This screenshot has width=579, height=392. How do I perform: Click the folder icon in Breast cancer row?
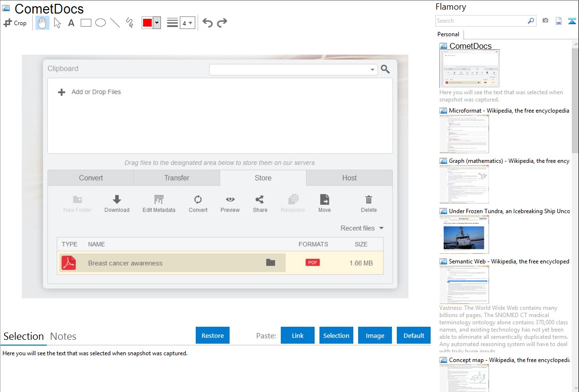(x=271, y=262)
